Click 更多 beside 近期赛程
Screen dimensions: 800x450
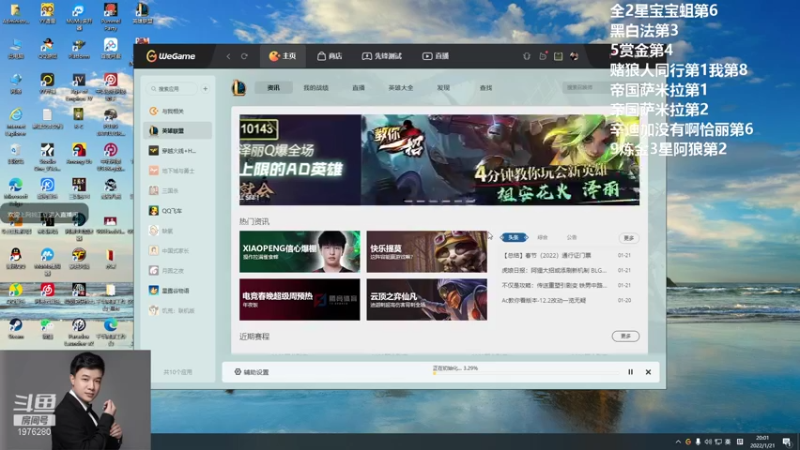click(x=626, y=336)
